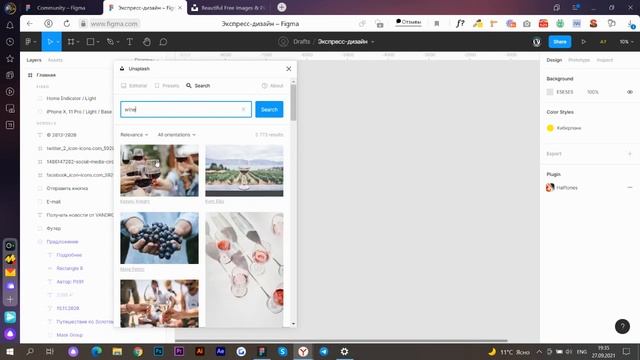Select the Home Indicator / Light layer

pyautogui.click(x=71, y=98)
